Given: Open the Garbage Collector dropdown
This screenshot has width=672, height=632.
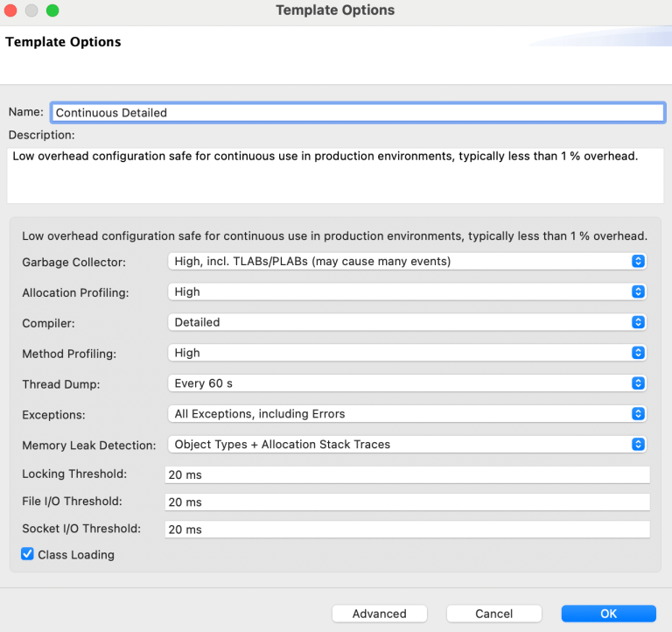Looking at the screenshot, I should pyautogui.click(x=407, y=261).
